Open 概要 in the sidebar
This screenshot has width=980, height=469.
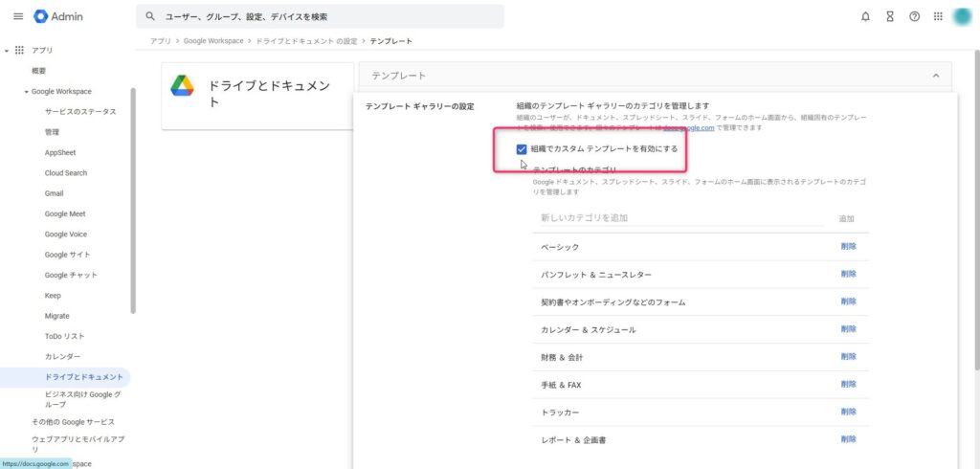click(38, 71)
